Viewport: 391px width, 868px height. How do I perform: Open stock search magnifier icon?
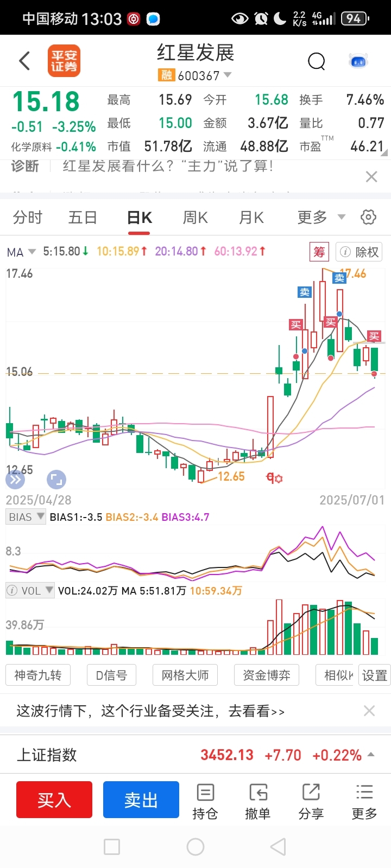point(316,61)
